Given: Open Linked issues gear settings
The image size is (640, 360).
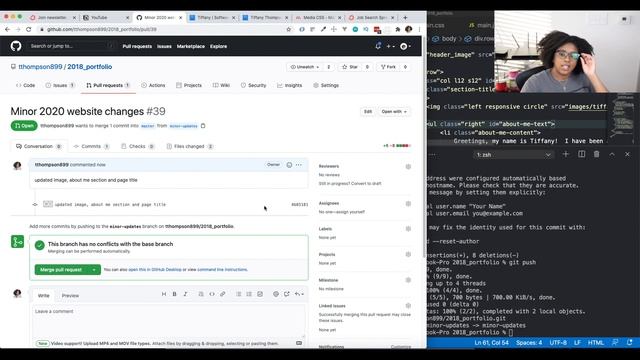Looking at the screenshot, I should click(408, 306).
